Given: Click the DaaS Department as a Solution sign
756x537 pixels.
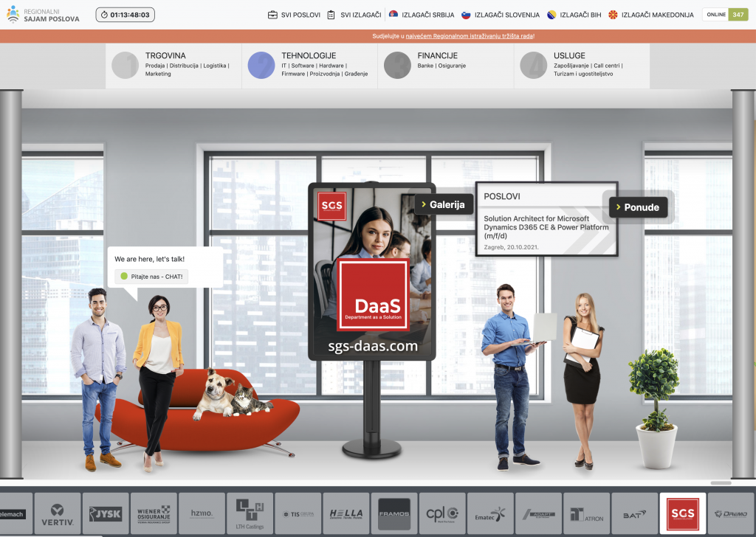Looking at the screenshot, I should pyautogui.click(x=373, y=295).
